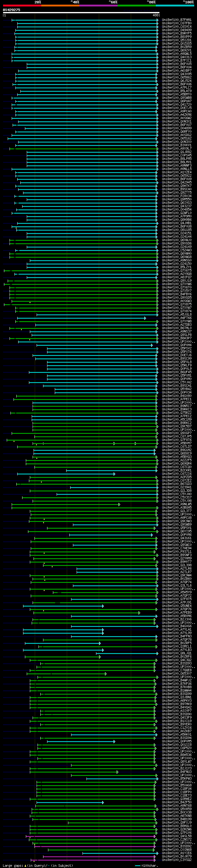Select hit label UniRef100_A2TDB3
The width and height of the screenshot is (197, 868).
(x=176, y=325)
